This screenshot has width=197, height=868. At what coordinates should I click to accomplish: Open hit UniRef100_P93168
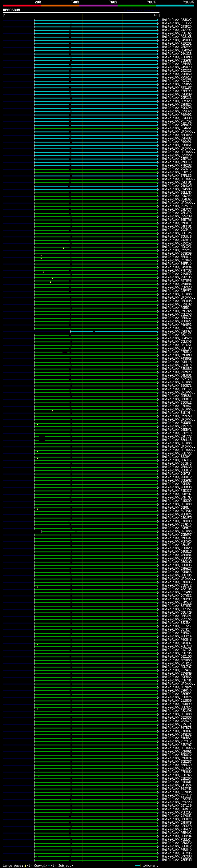click(x=176, y=37)
